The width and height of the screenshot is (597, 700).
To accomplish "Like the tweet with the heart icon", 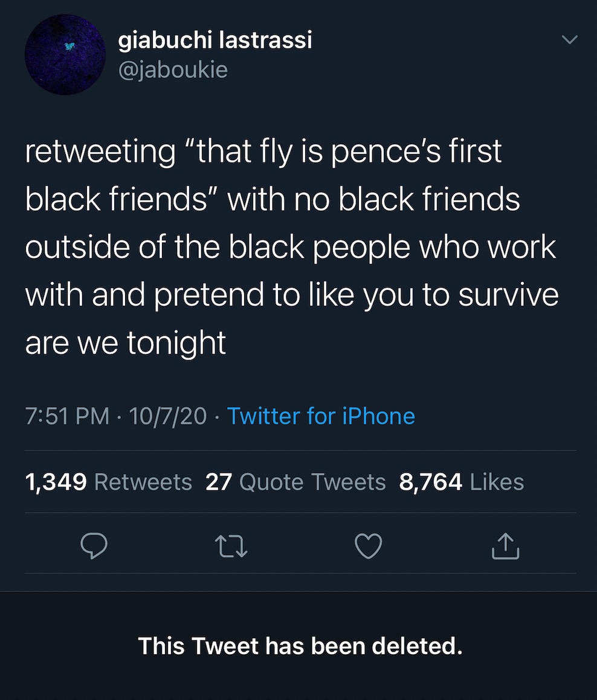I will point(368,546).
